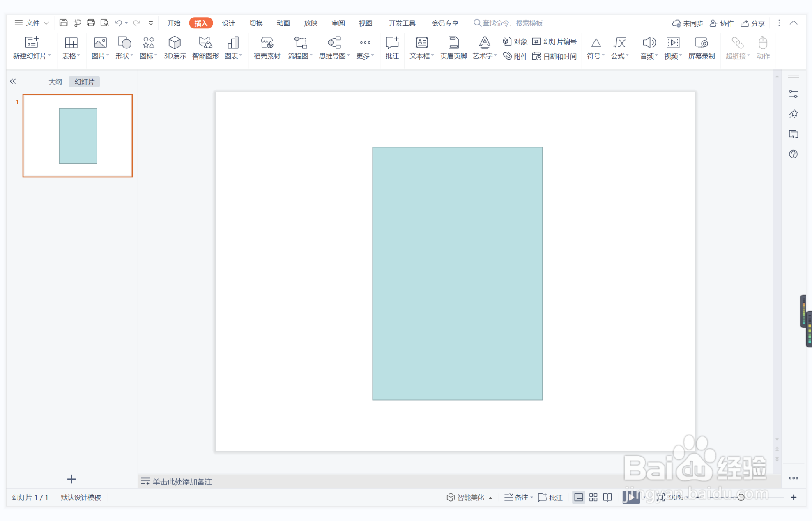Image resolution: width=812 pixels, height=521 pixels.
Task: Open the 稻壳素材 resource library
Action: point(267,48)
